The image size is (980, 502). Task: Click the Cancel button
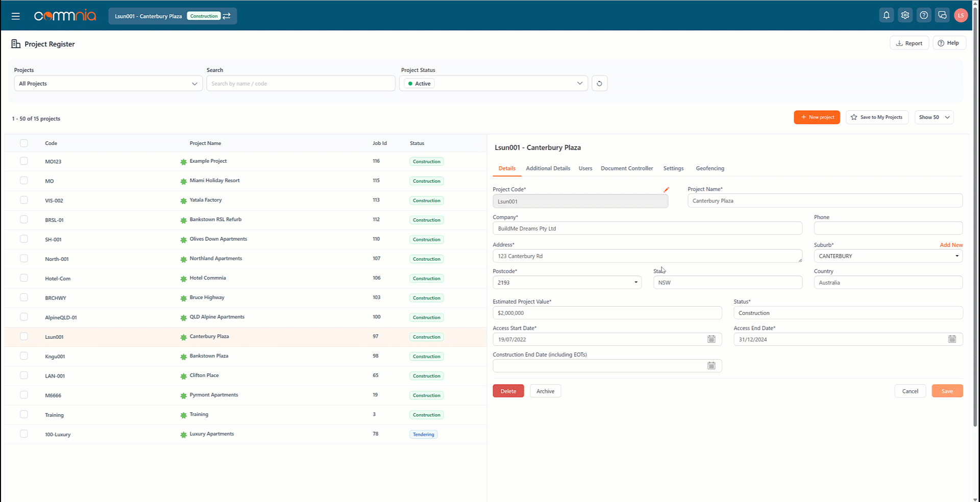(x=910, y=391)
